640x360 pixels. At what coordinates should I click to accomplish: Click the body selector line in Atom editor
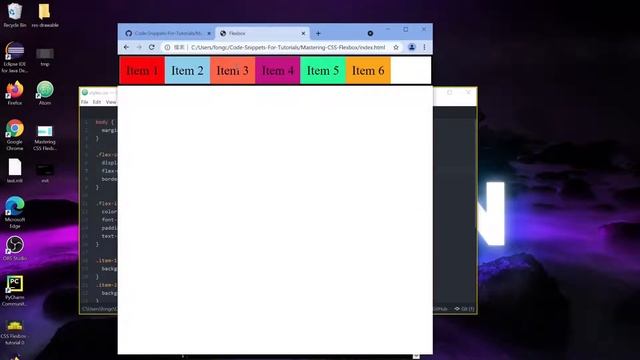point(105,122)
